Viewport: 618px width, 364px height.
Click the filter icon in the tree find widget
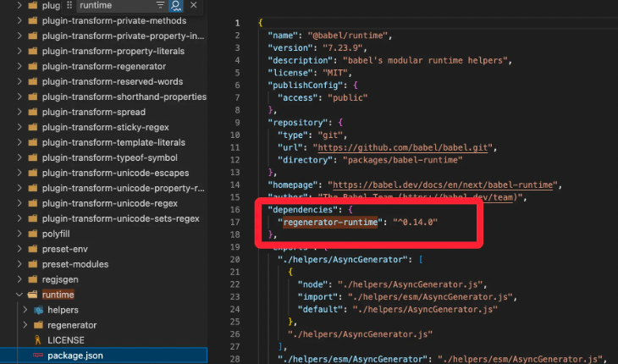coord(160,5)
